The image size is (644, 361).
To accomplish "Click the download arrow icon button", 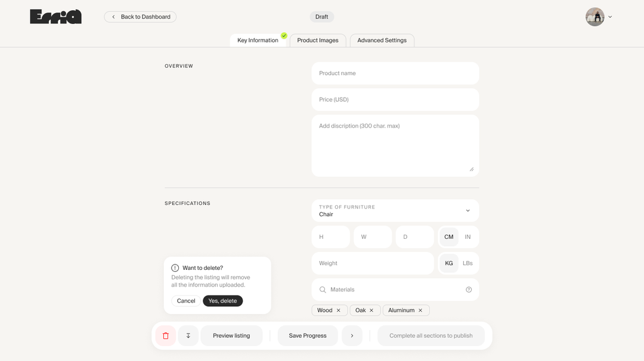I will 188,335.
